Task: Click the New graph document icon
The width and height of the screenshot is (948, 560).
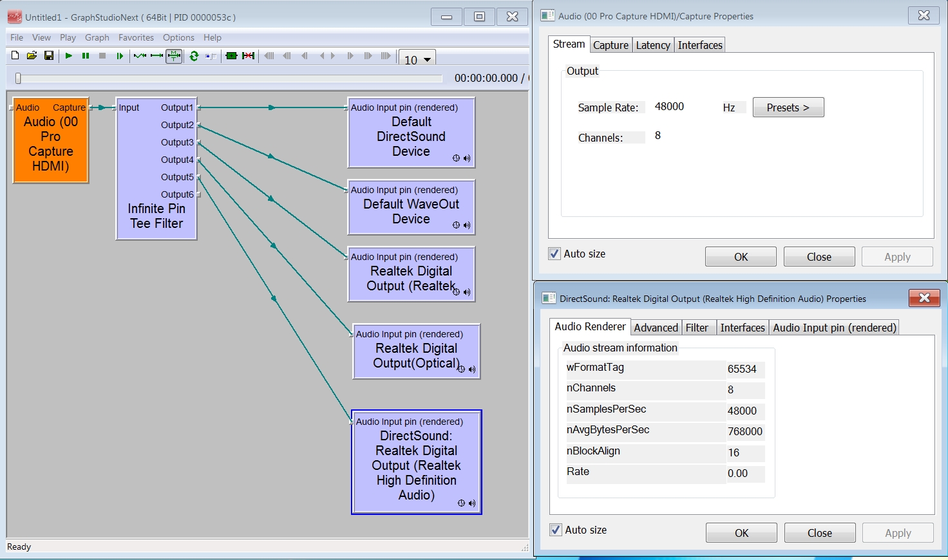Action: 15,56
